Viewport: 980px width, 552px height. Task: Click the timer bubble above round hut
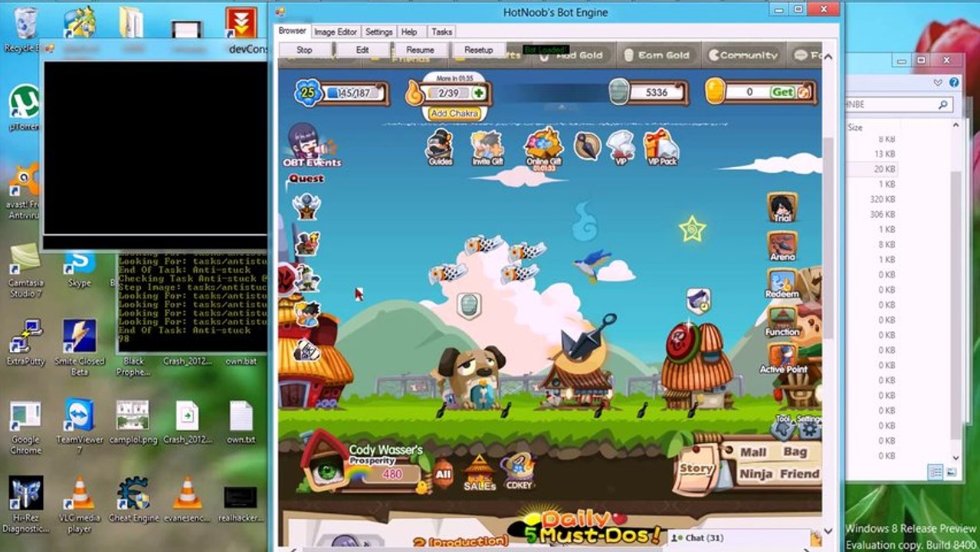(x=698, y=301)
